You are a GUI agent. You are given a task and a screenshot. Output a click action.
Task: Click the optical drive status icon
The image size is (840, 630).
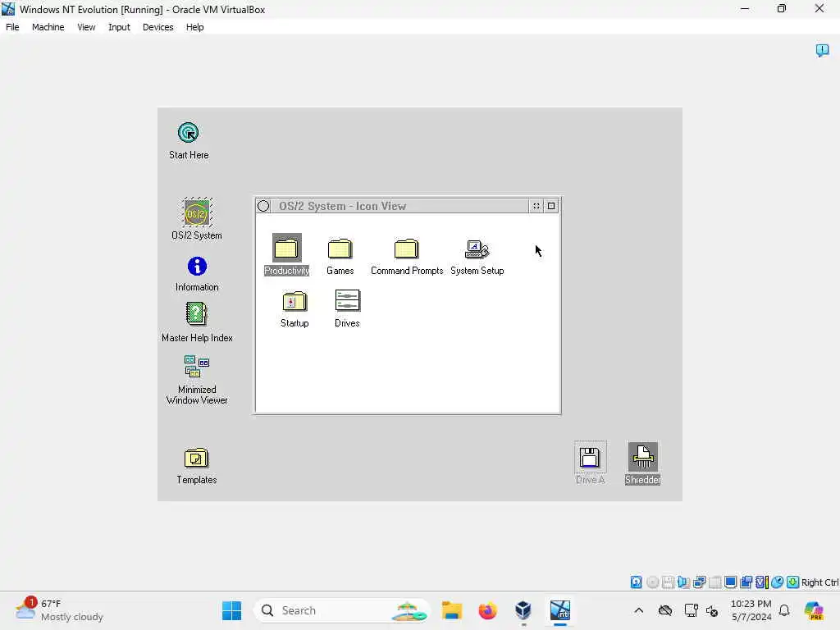click(652, 582)
